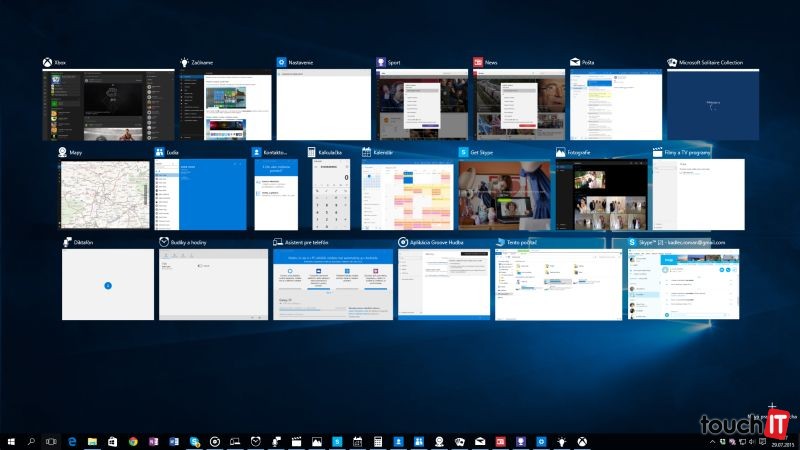
Task: Switch to the Tento počítač window
Action: 557,285
